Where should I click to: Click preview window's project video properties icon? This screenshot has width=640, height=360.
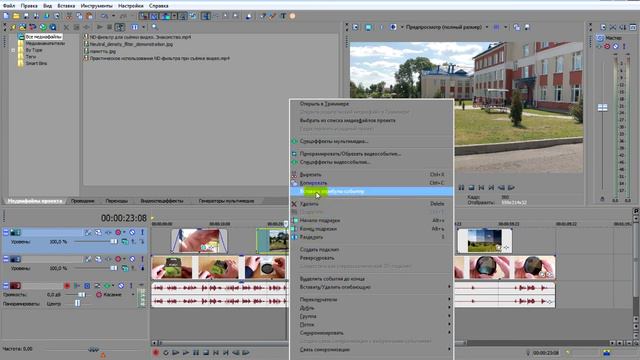[356, 27]
